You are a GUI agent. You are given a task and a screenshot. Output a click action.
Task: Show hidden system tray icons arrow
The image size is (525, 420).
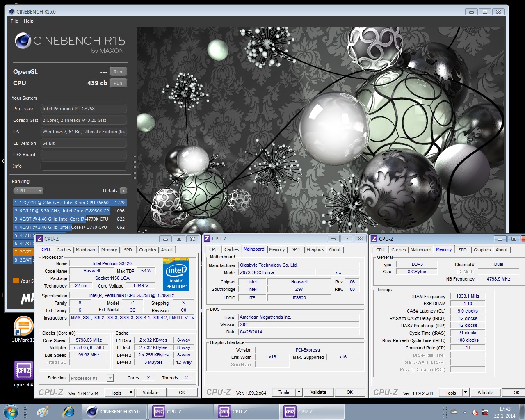point(465,412)
